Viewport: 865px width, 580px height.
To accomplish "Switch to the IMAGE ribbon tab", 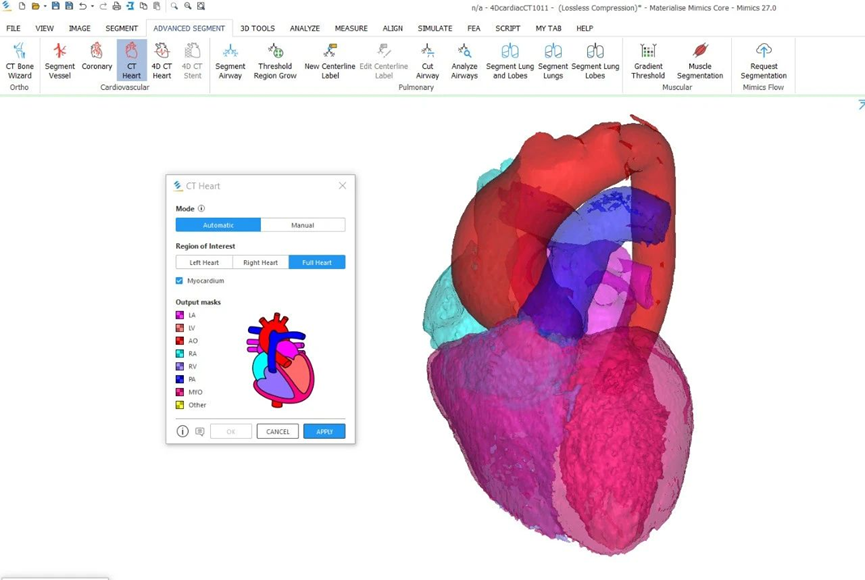I will [79, 28].
